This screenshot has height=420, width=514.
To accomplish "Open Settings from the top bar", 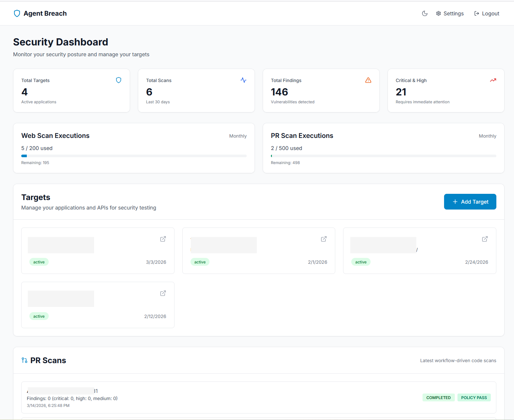I will [450, 13].
